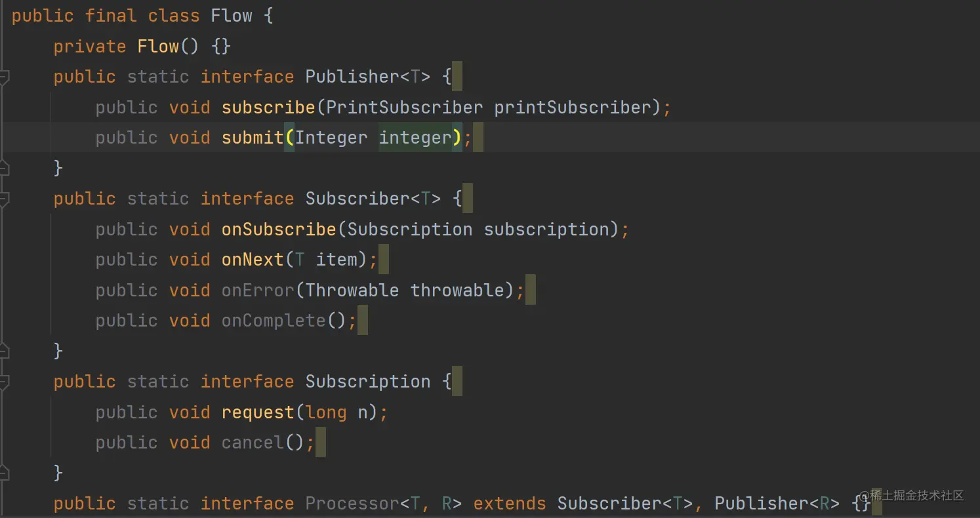980x518 pixels.
Task: Collapse the Publisher interface fold marker
Action: 3,78
